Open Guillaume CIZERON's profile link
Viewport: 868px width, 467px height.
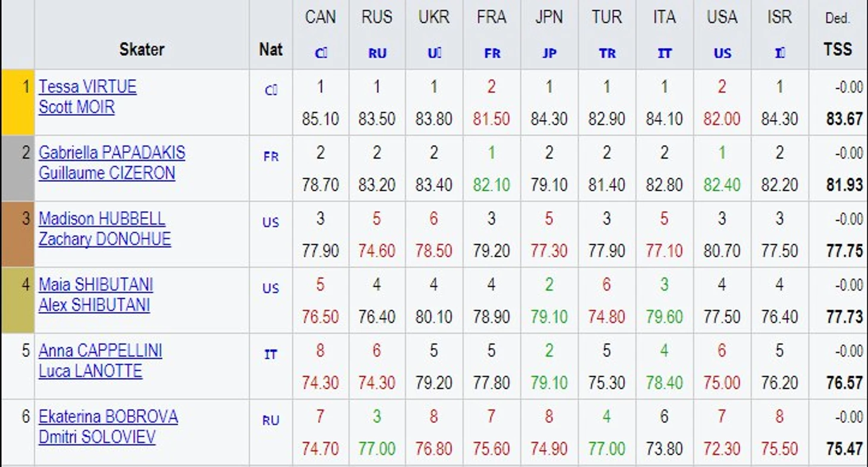(x=107, y=173)
